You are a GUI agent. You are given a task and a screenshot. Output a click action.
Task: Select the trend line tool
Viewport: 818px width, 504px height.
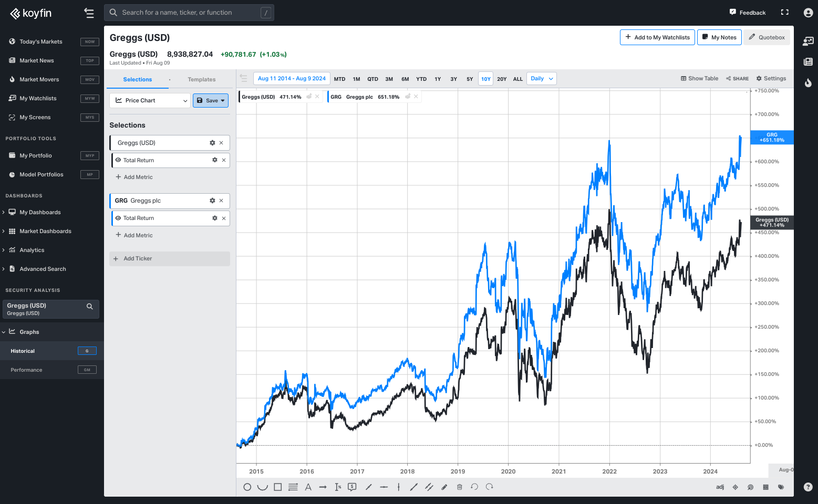coord(369,487)
